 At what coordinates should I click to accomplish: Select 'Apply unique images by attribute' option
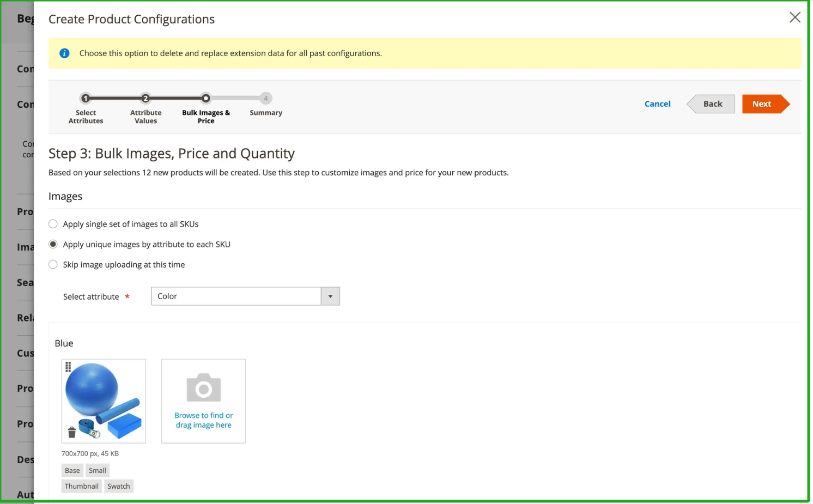[x=53, y=244]
